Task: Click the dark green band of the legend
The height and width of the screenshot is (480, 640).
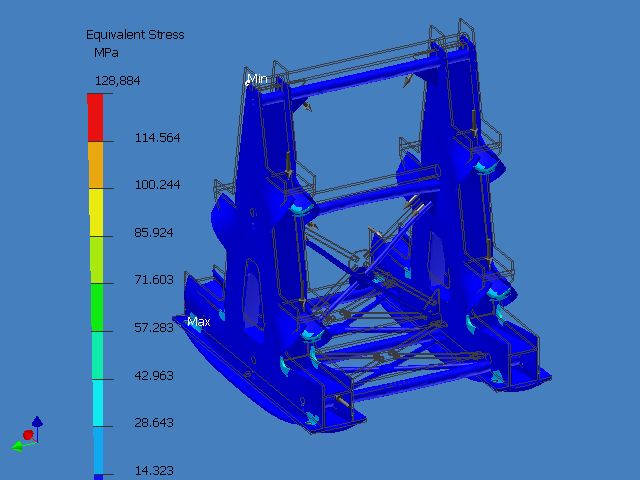Action: coord(97,307)
